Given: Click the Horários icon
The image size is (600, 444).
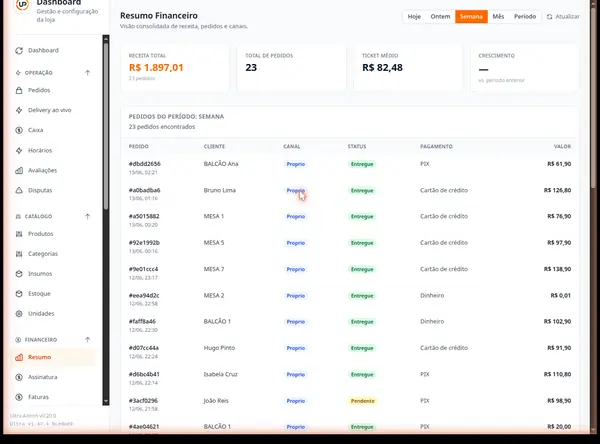Looking at the screenshot, I should (19, 150).
